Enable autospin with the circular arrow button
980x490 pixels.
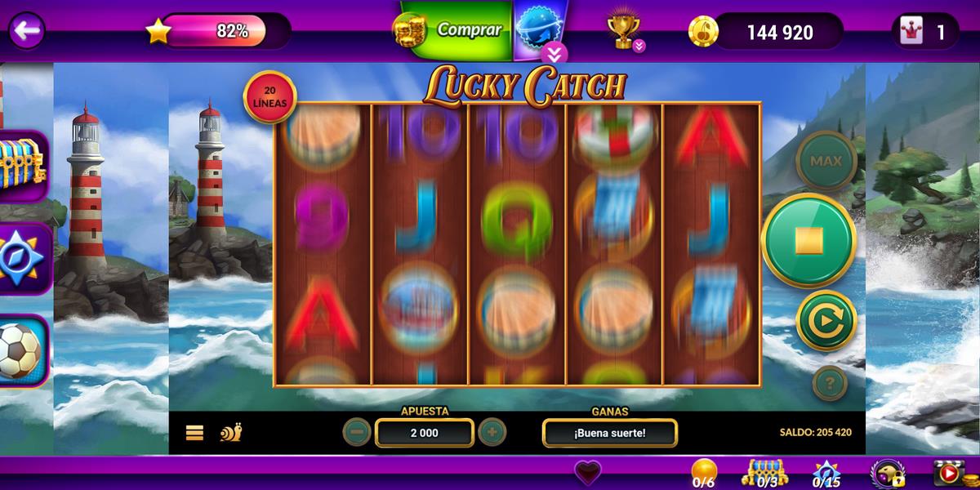pos(826,321)
